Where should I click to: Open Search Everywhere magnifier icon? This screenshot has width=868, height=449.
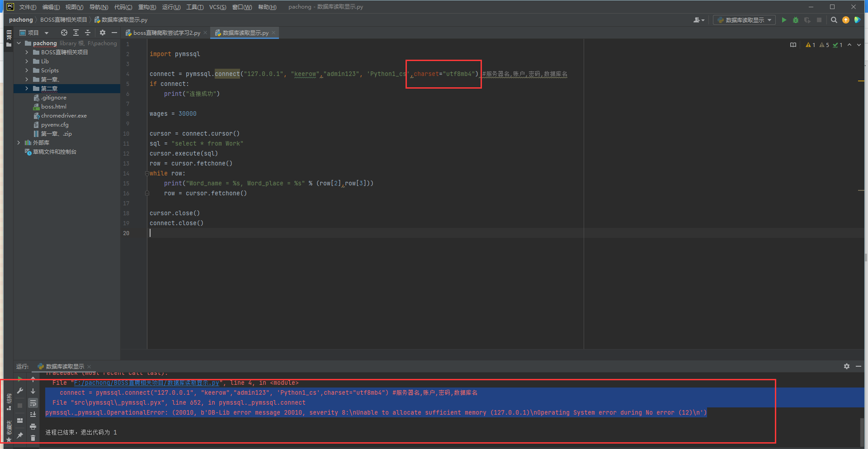tap(834, 20)
